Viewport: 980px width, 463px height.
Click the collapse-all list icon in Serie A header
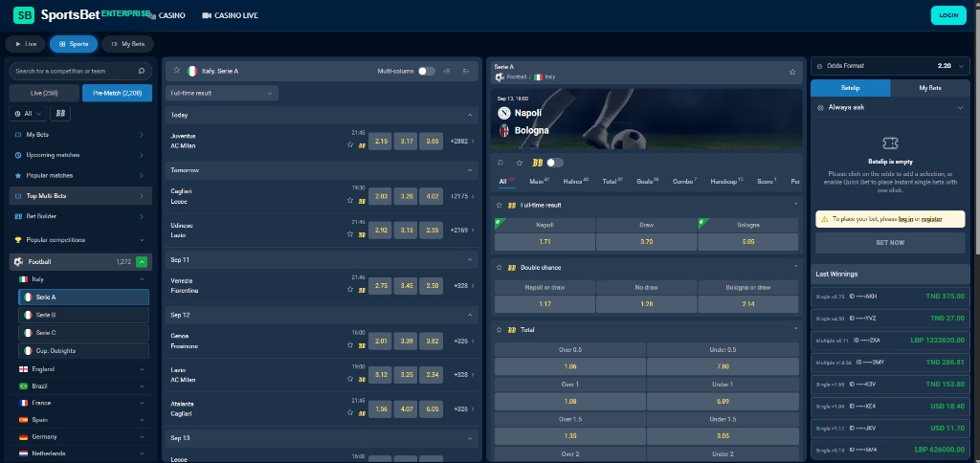[x=447, y=71]
